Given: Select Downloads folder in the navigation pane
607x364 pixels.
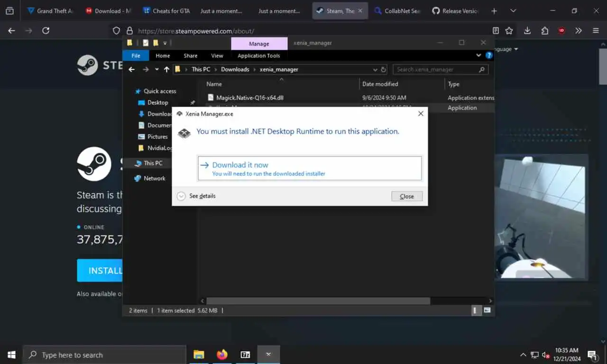Looking at the screenshot, I should click(x=155, y=114).
